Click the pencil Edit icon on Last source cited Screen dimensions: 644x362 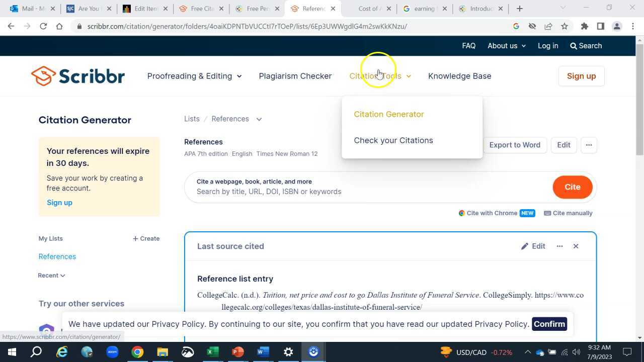pos(525,246)
